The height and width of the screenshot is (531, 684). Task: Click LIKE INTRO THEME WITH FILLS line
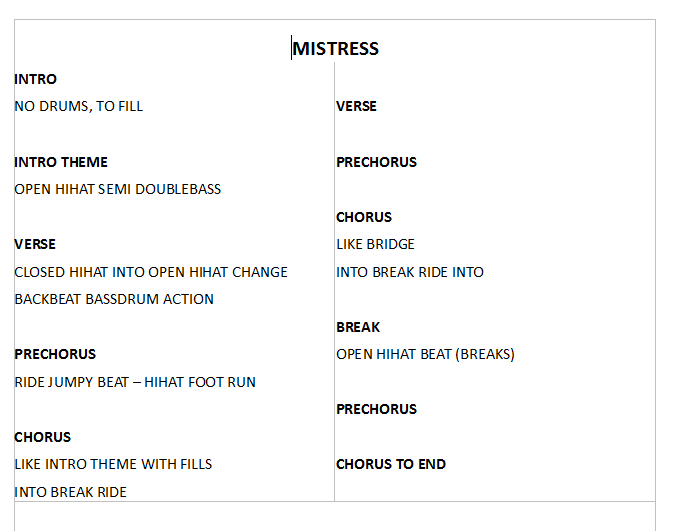[x=113, y=464]
